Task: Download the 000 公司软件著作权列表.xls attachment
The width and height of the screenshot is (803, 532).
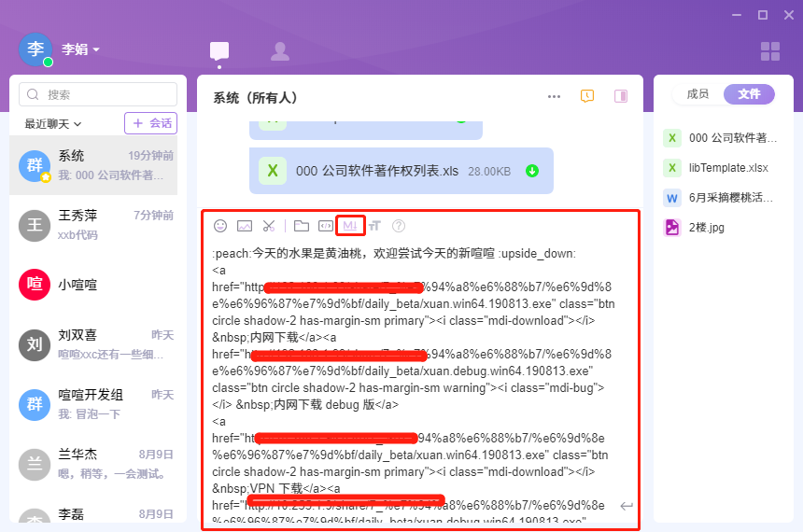Action: [532, 171]
